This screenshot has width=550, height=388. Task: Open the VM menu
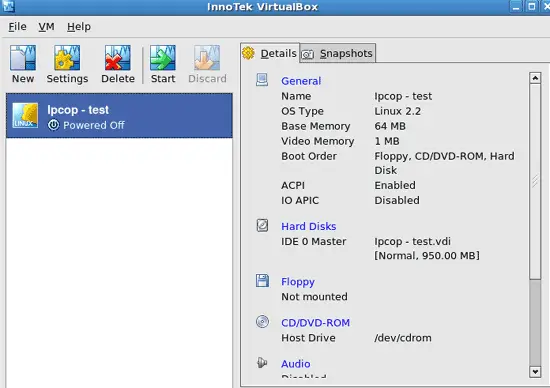point(46,27)
